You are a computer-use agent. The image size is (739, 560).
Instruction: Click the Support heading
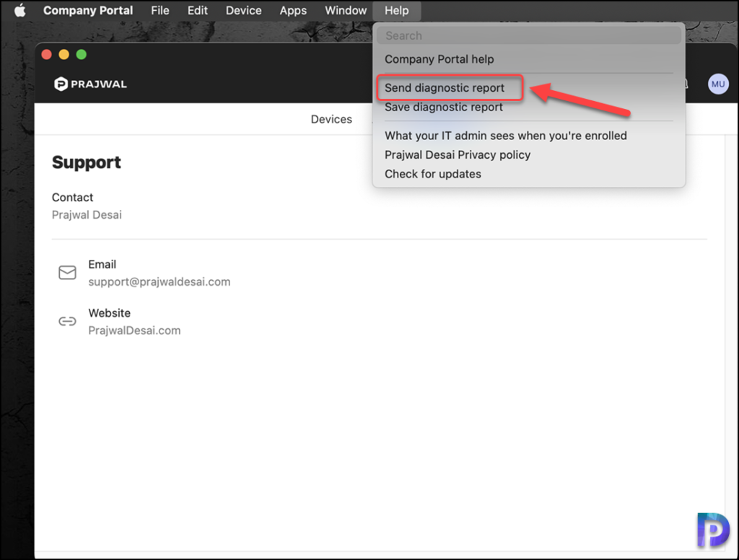[87, 162]
